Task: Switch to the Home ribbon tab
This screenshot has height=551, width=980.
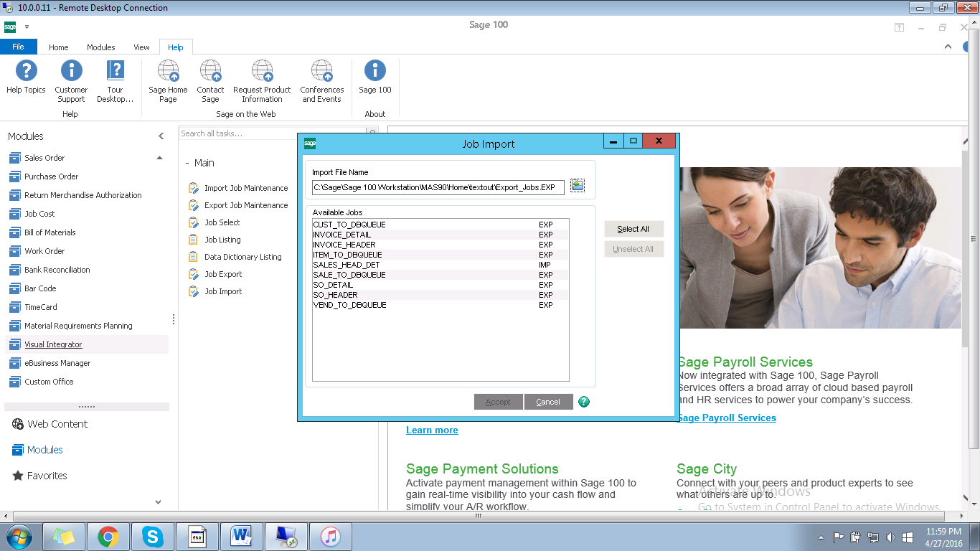Action: pos(59,47)
